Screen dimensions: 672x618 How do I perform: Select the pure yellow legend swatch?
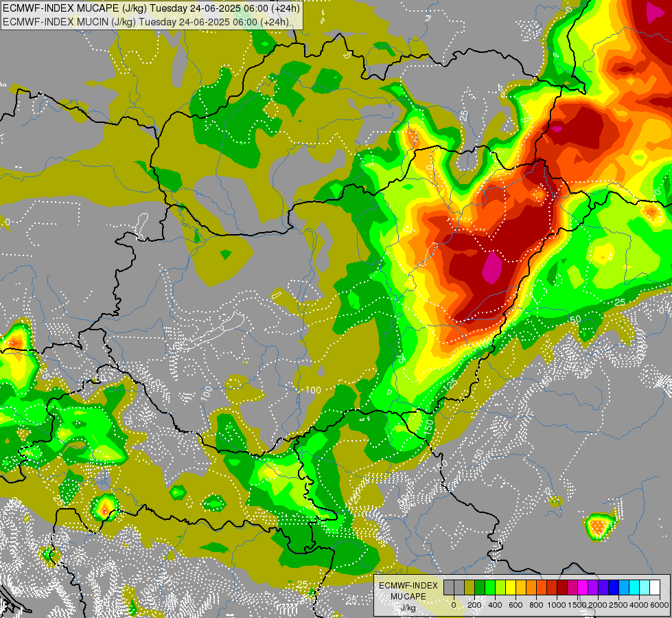511,587
